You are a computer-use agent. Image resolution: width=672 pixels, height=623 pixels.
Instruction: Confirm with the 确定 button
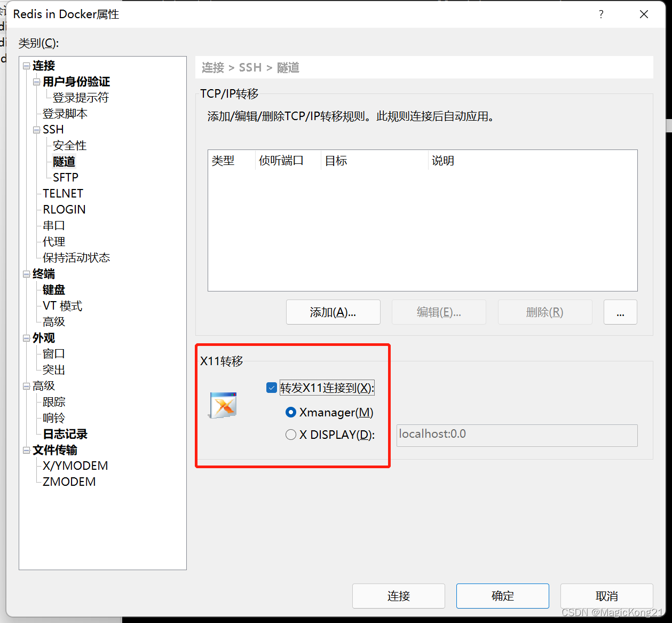pyautogui.click(x=503, y=596)
